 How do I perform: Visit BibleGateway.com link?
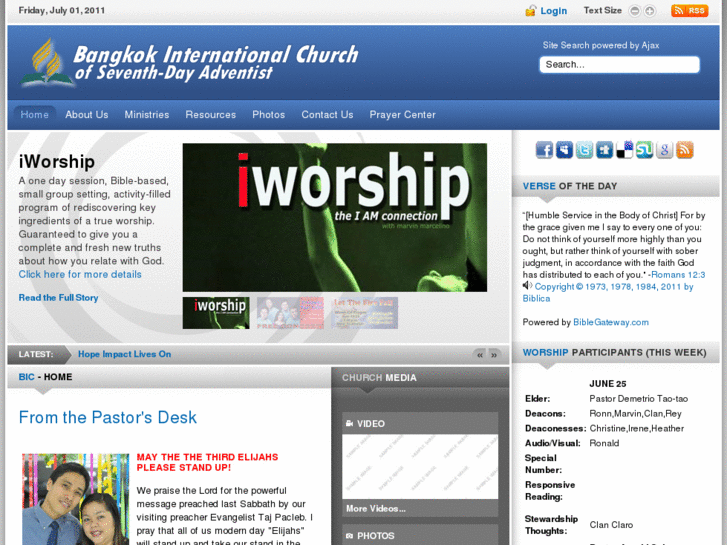(x=611, y=322)
